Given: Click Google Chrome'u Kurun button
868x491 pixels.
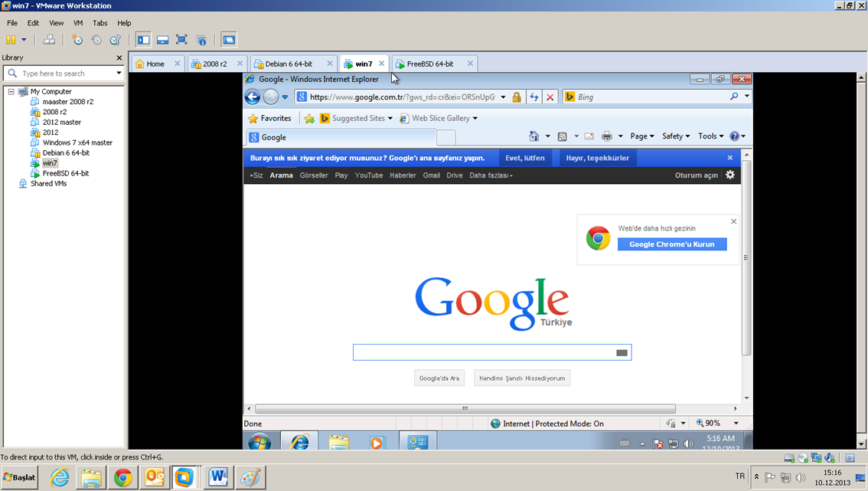Looking at the screenshot, I should tap(672, 244).
